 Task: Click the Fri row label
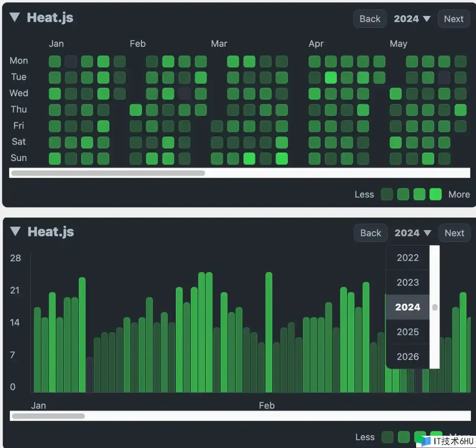point(19,126)
